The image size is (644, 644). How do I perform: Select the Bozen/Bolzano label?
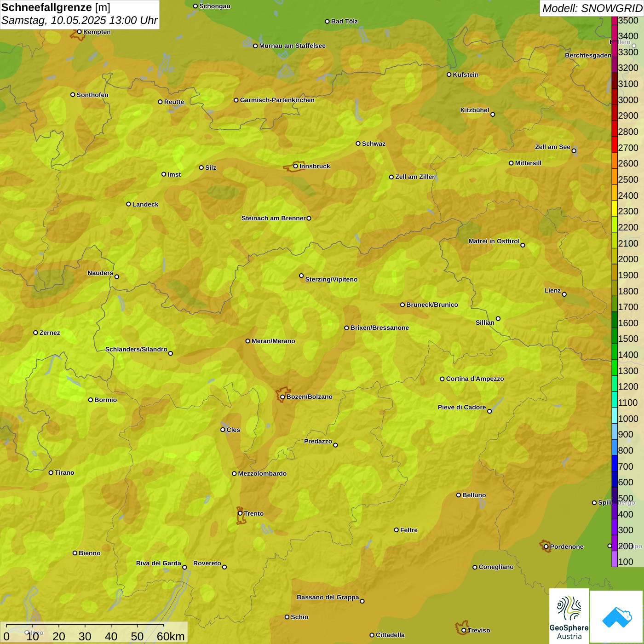(310, 397)
